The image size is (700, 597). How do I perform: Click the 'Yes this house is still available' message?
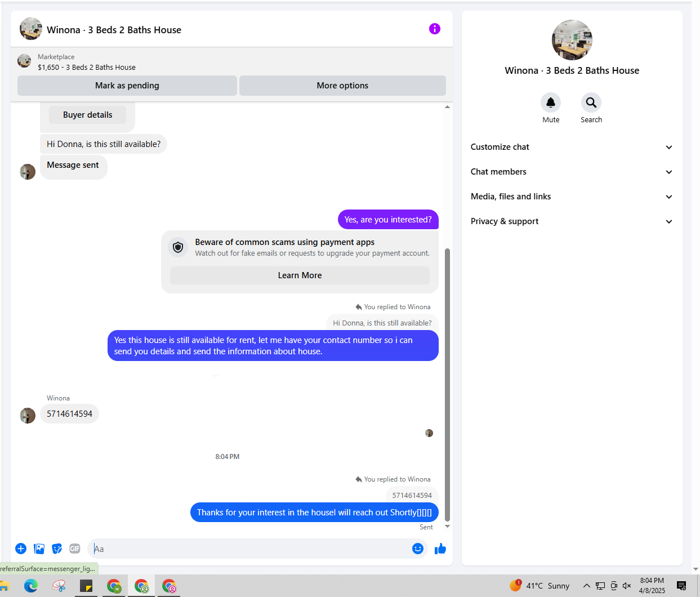[273, 346]
